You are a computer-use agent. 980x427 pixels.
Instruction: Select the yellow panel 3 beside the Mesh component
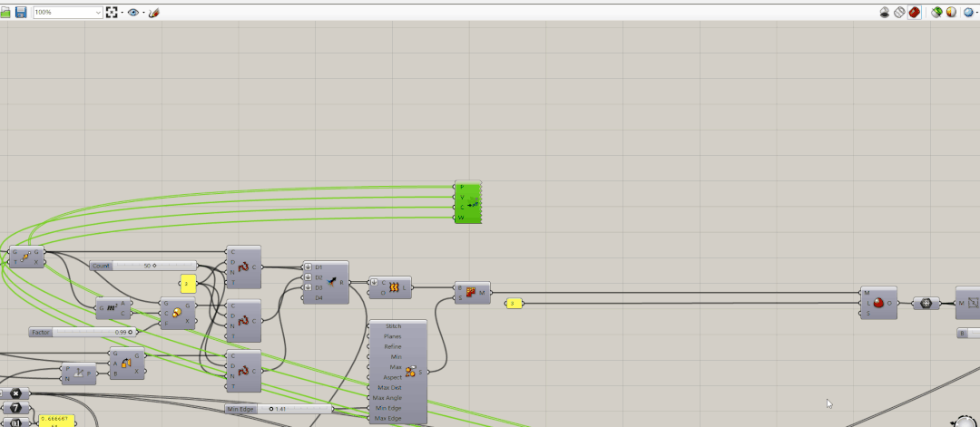513,304
